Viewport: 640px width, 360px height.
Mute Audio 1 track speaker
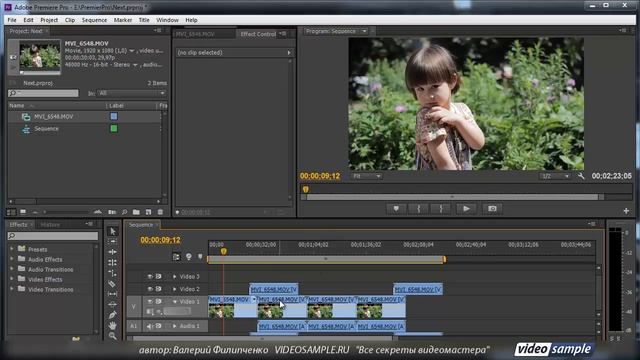click(x=150, y=326)
